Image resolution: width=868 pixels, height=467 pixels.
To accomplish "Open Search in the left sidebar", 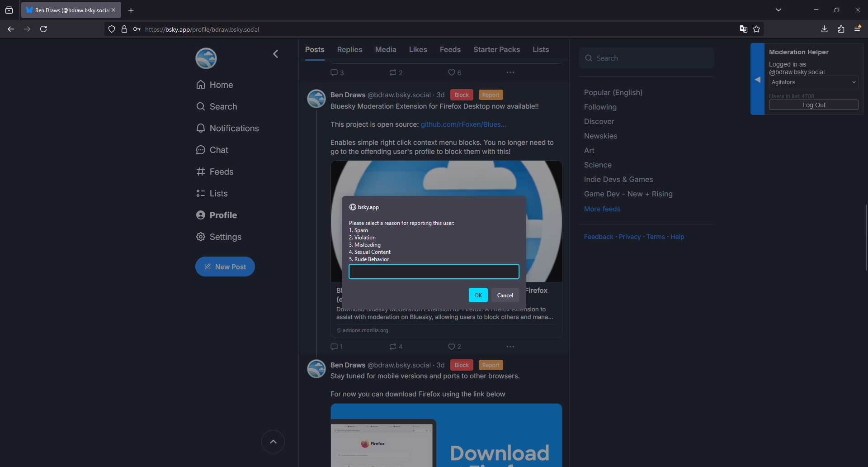I will 217,106.
